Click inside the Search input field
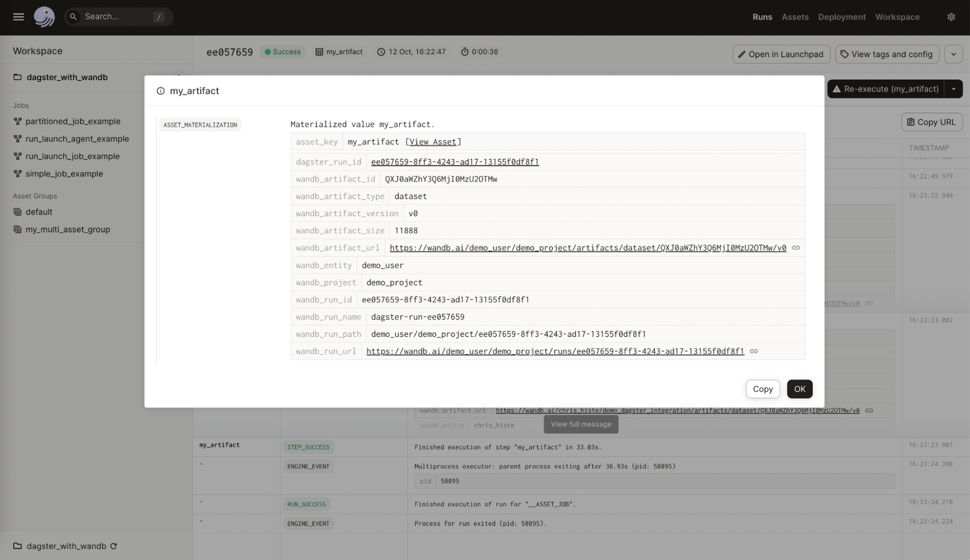970x560 pixels. point(116,16)
